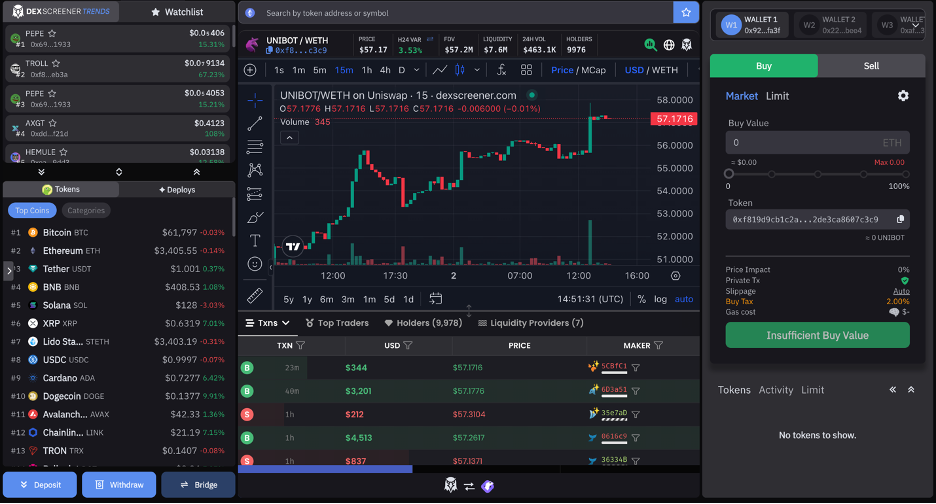
Task: Click the Deposit button
Action: click(x=40, y=485)
